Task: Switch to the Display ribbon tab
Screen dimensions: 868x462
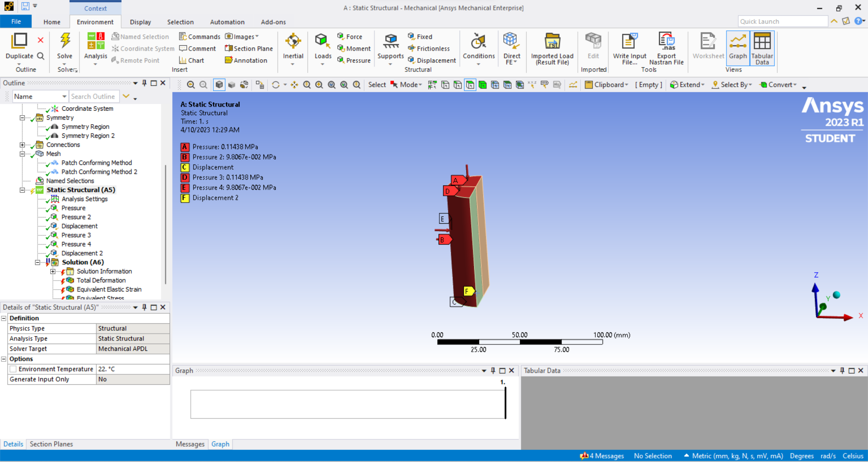Action: (x=140, y=22)
